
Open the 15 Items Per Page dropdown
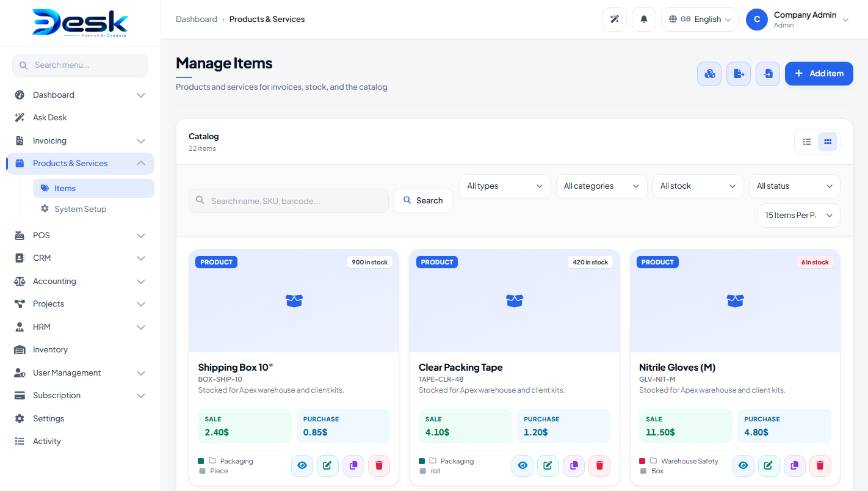(799, 216)
